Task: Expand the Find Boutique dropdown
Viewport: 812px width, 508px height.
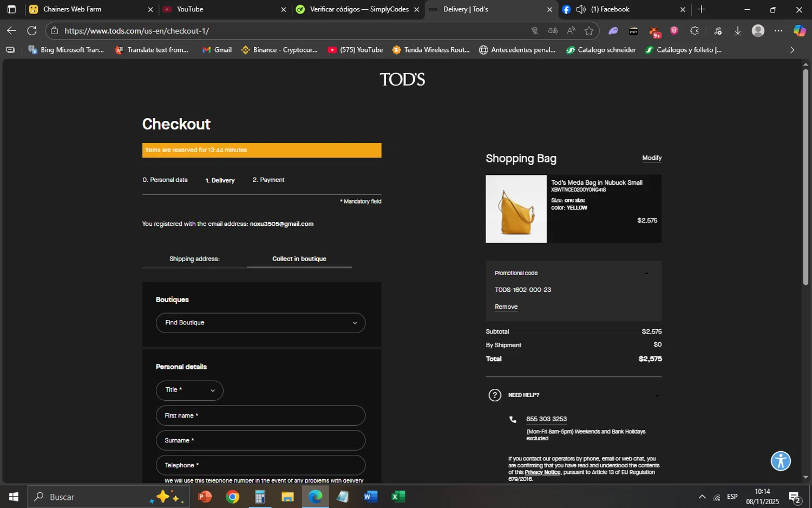Action: coord(260,323)
